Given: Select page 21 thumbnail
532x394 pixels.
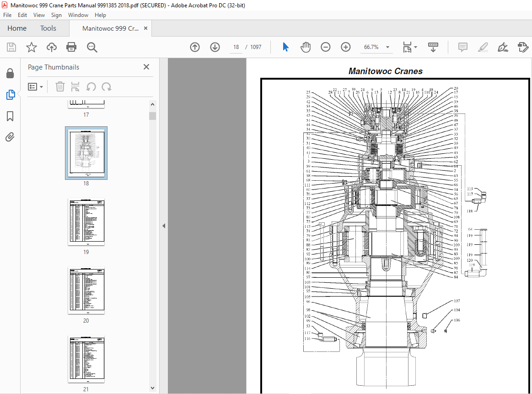Looking at the screenshot, I should tap(86, 359).
